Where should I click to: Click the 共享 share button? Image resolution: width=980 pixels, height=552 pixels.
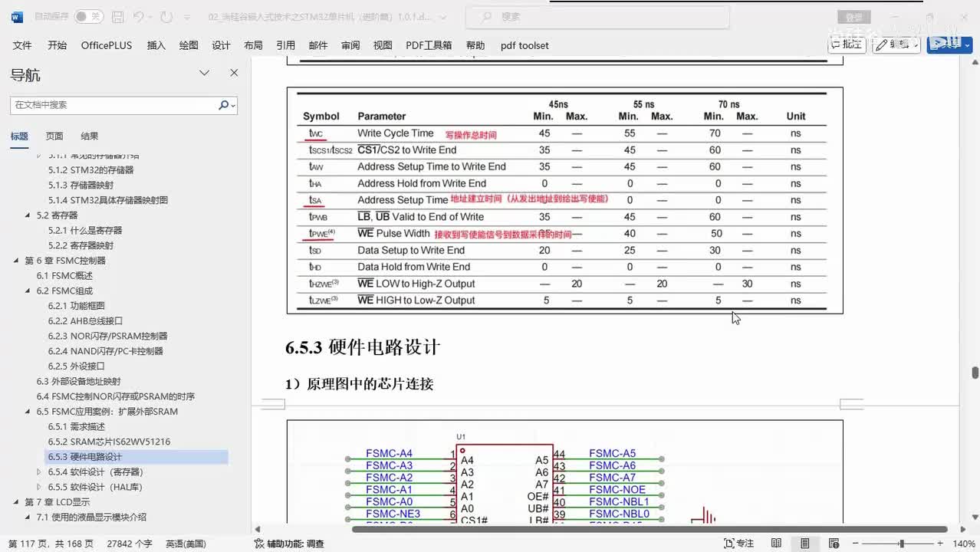click(x=949, y=44)
